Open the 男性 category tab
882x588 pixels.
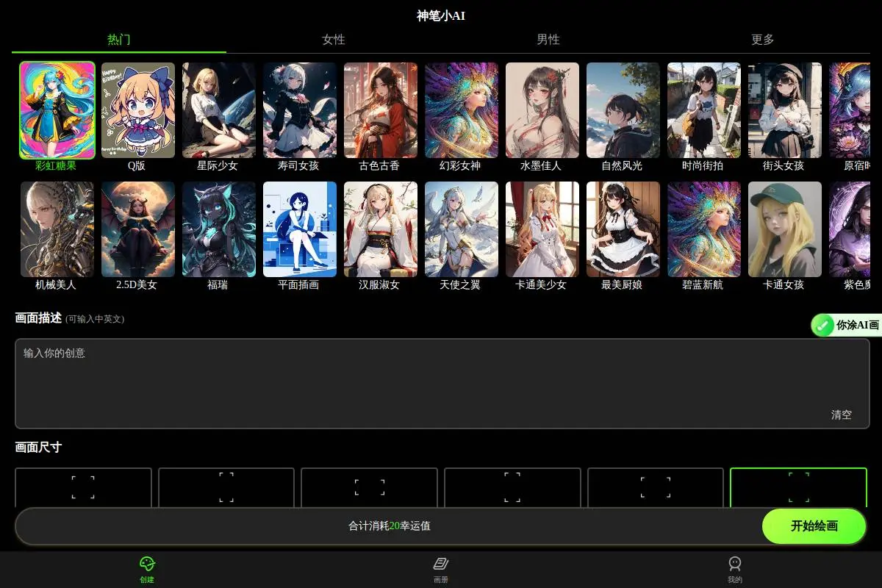pyautogui.click(x=548, y=40)
